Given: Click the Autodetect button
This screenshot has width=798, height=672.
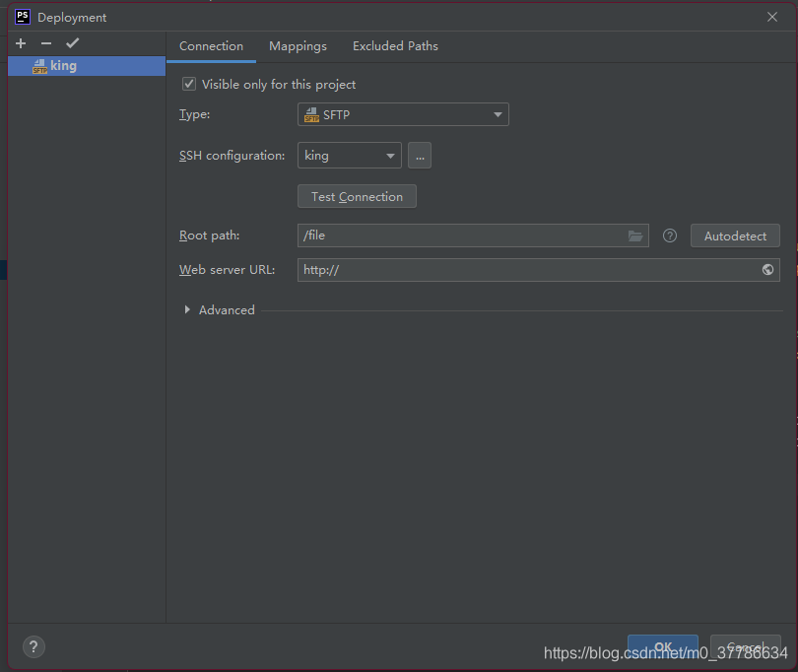Looking at the screenshot, I should 735,235.
